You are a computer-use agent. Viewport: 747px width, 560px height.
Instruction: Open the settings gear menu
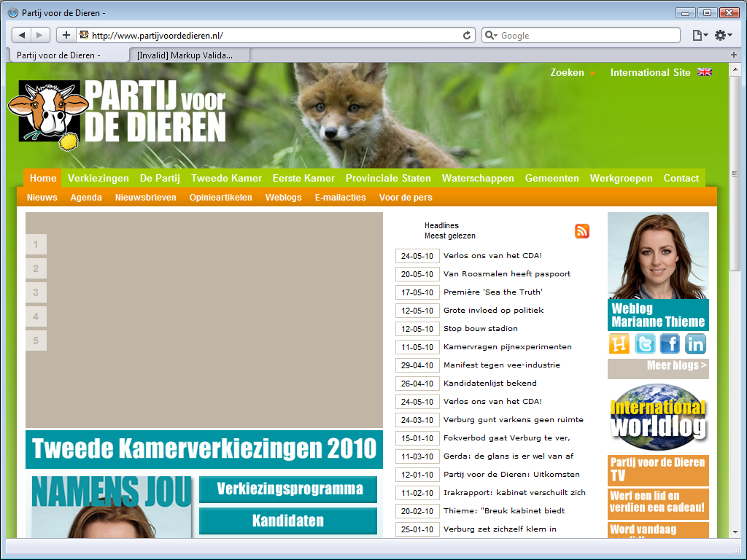coord(723,35)
